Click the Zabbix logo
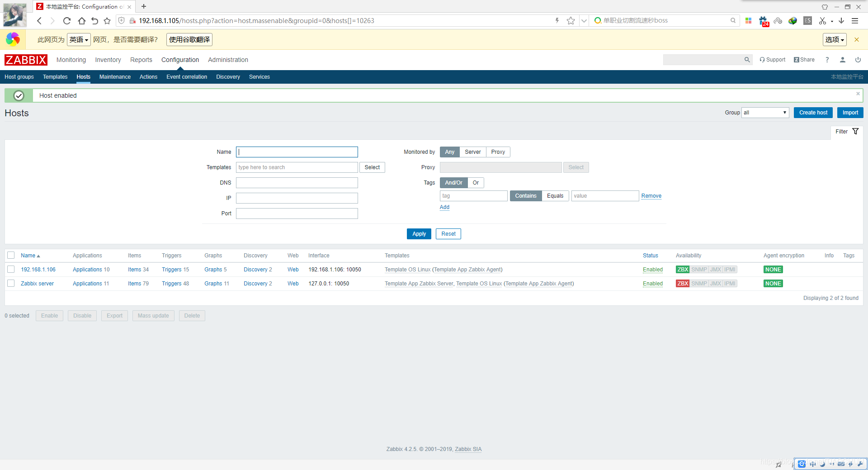 click(x=26, y=60)
